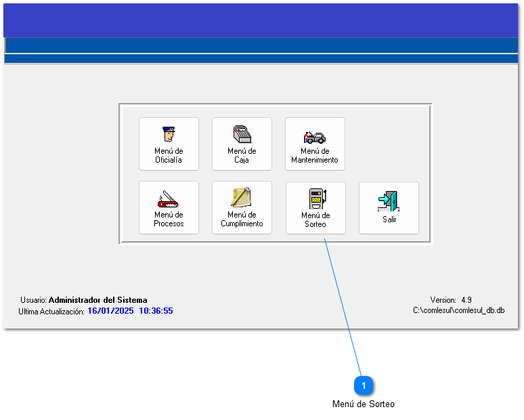Image resolution: width=524 pixels, height=420 pixels.
Task: Click the tow truck Mantenimiento icon
Action: 315,135
